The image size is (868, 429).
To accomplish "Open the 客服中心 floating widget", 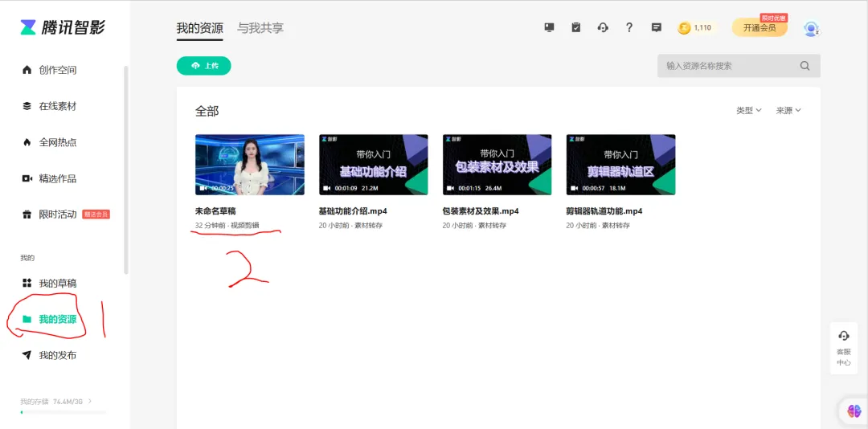I will click(x=843, y=348).
